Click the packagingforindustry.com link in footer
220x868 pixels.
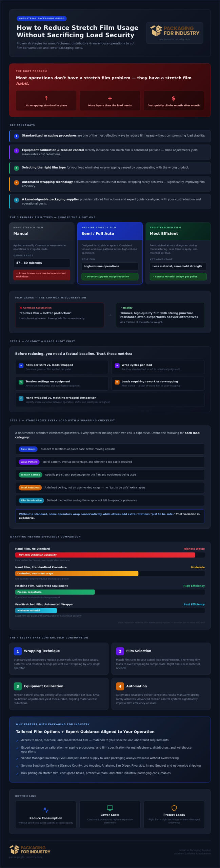[x=25, y=857]
